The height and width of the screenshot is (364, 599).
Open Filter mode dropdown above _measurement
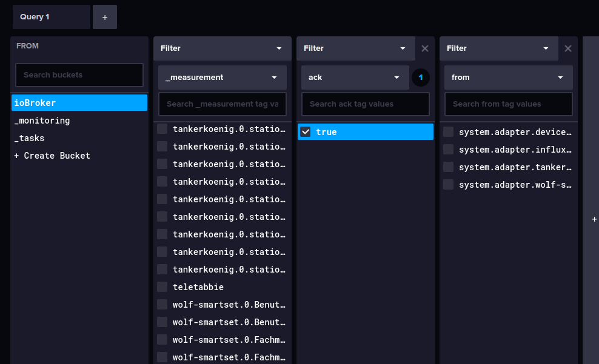point(223,48)
